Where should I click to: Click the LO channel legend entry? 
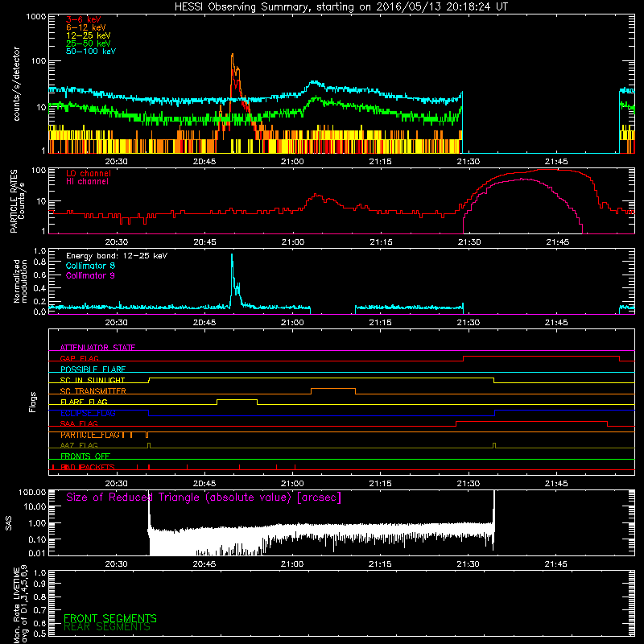coord(89,173)
